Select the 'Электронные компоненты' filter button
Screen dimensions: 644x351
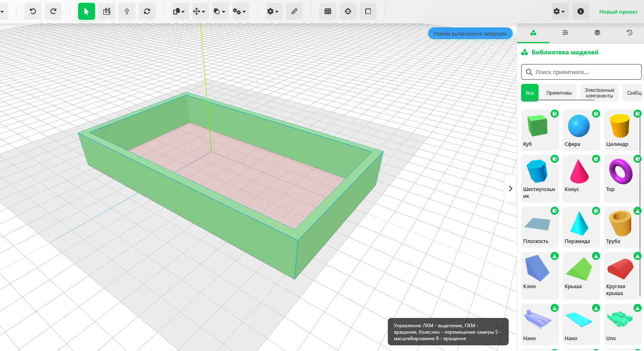[x=599, y=93]
